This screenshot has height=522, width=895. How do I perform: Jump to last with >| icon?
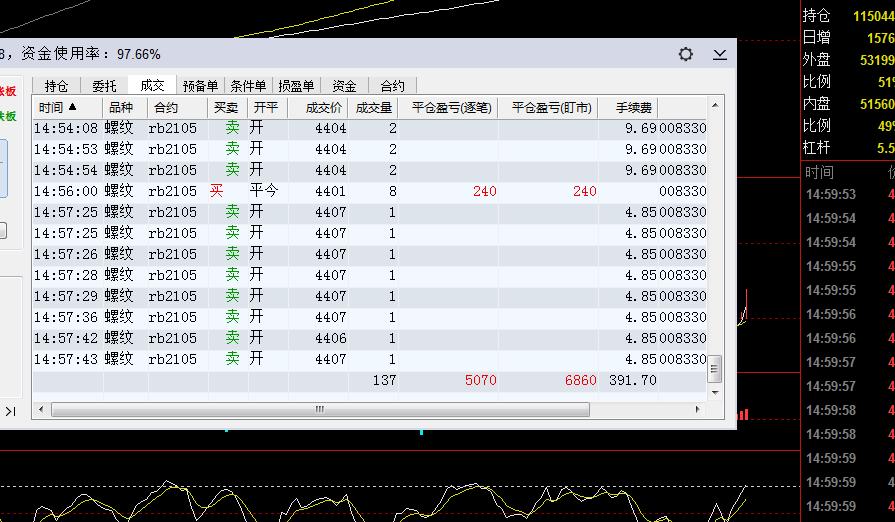pyautogui.click(x=10, y=411)
